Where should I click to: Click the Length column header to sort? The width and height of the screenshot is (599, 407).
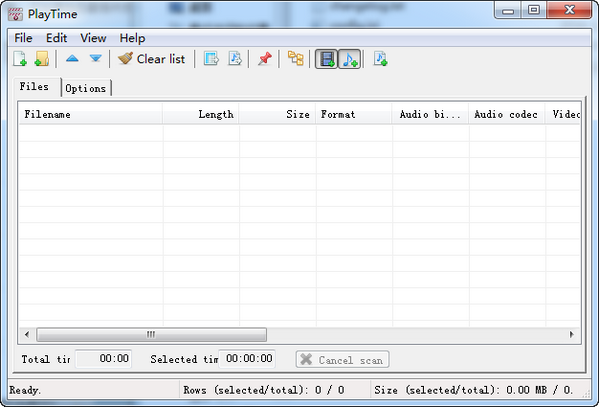click(x=201, y=114)
